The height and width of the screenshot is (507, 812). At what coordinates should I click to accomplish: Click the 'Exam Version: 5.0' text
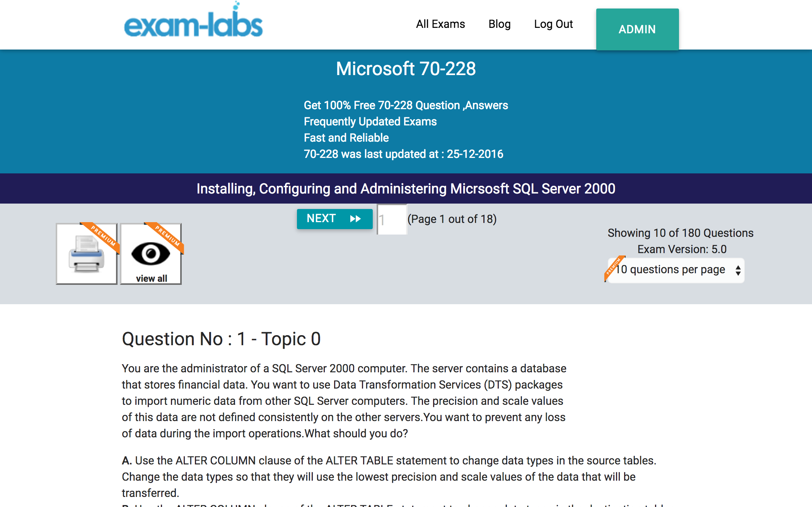click(x=682, y=249)
